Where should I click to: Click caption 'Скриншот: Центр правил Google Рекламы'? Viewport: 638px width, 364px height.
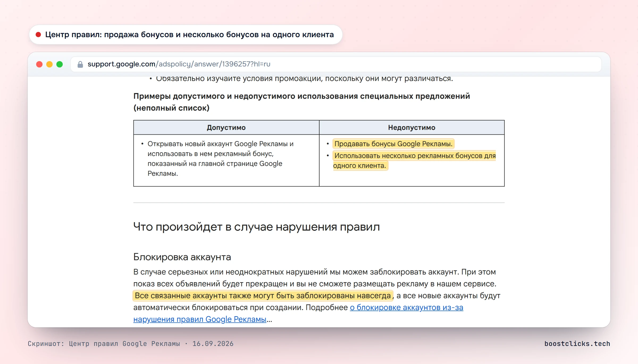click(x=131, y=344)
